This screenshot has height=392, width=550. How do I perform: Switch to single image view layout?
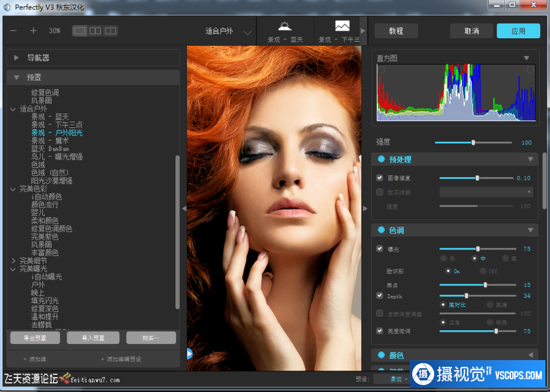point(80,31)
